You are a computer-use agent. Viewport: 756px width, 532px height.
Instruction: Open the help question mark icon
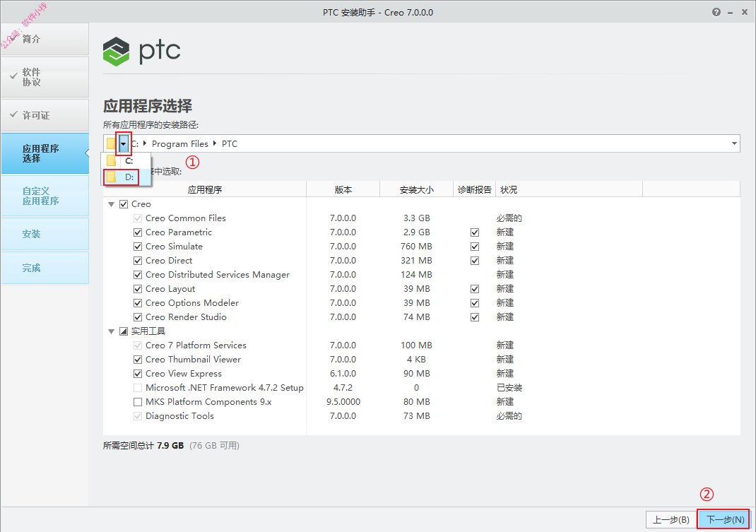pyautogui.click(x=716, y=12)
